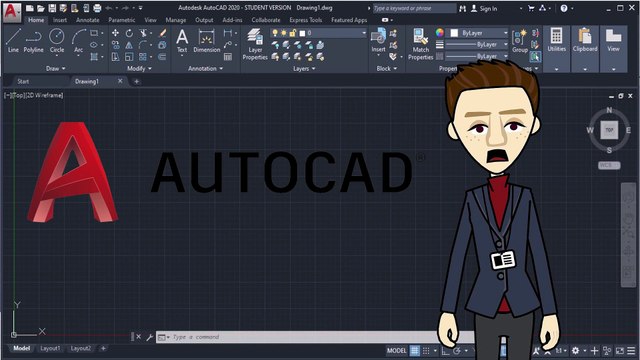The height and width of the screenshot is (360, 640).
Task: Expand the Modify panel
Action: (x=139, y=69)
